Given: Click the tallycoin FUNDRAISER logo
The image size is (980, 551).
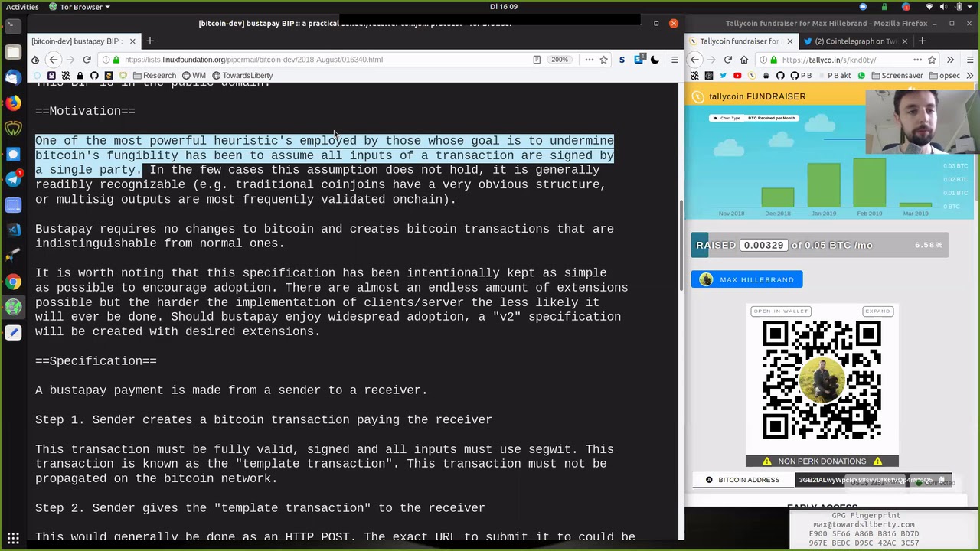Looking at the screenshot, I should [x=749, y=96].
